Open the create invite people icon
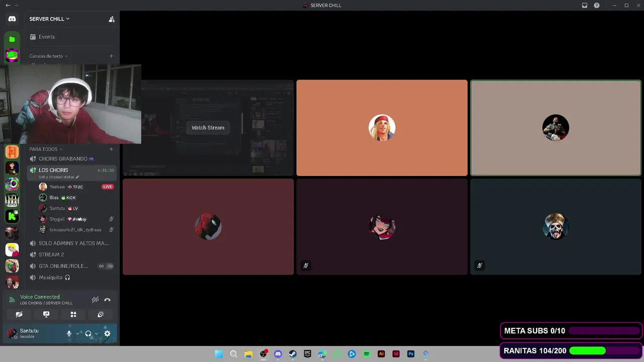Image resolution: width=644 pixels, height=362 pixels. click(112, 19)
